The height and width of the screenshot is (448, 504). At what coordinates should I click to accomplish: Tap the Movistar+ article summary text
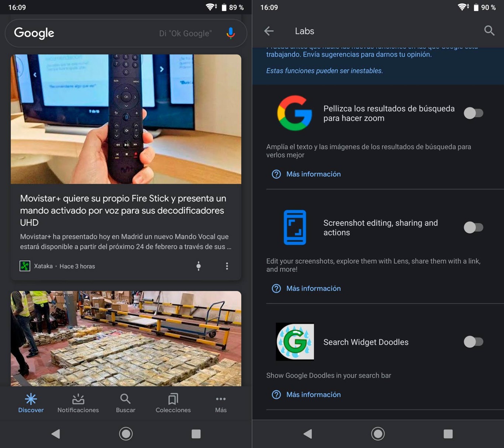click(126, 241)
